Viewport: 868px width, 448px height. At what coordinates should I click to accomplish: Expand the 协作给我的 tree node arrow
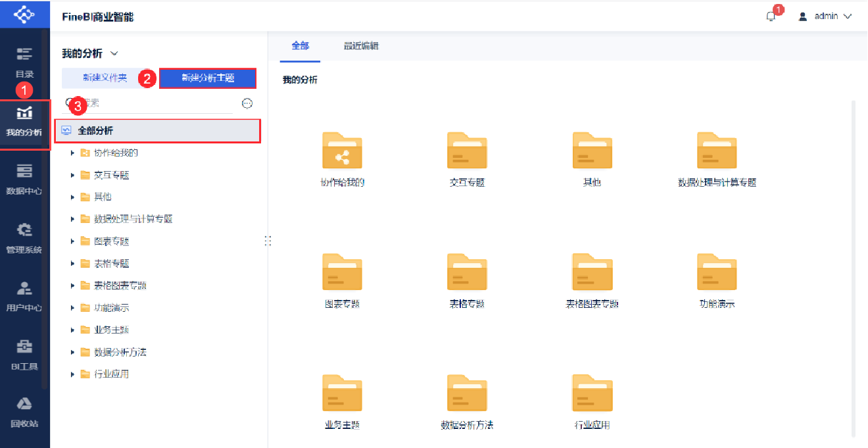point(73,153)
